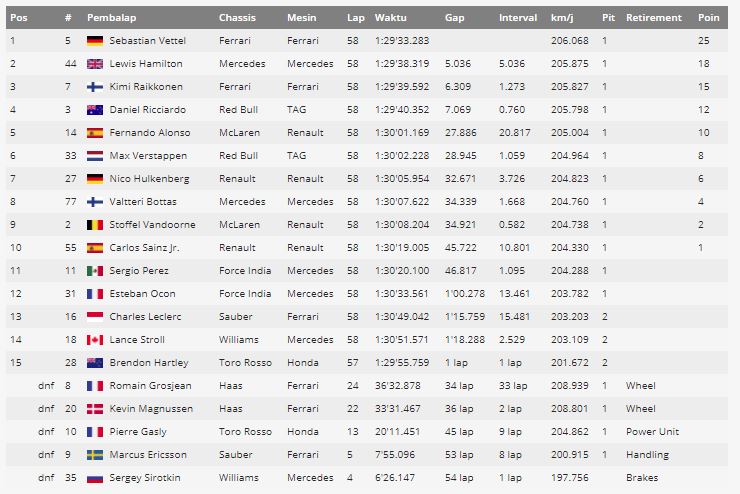
Task: Click the Monaco flag beside Charles Leclerc
Action: tap(95, 317)
